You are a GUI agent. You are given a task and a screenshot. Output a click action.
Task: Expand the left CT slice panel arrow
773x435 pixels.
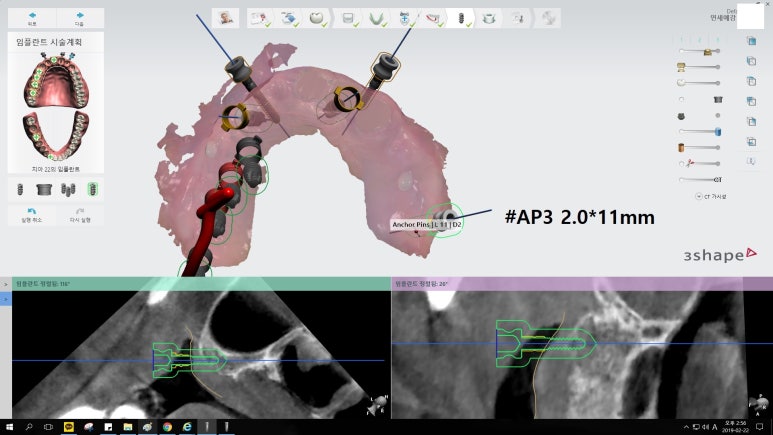pos(5,284)
